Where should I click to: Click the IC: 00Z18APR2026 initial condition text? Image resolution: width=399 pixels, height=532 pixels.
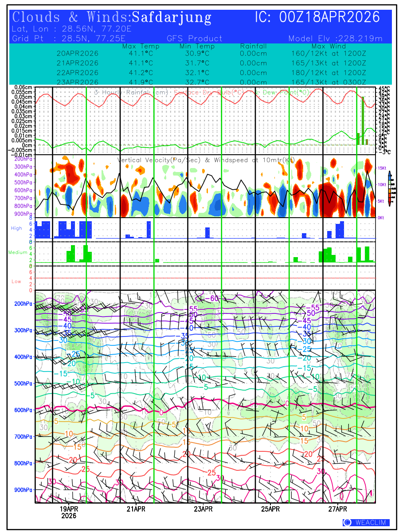point(317,18)
